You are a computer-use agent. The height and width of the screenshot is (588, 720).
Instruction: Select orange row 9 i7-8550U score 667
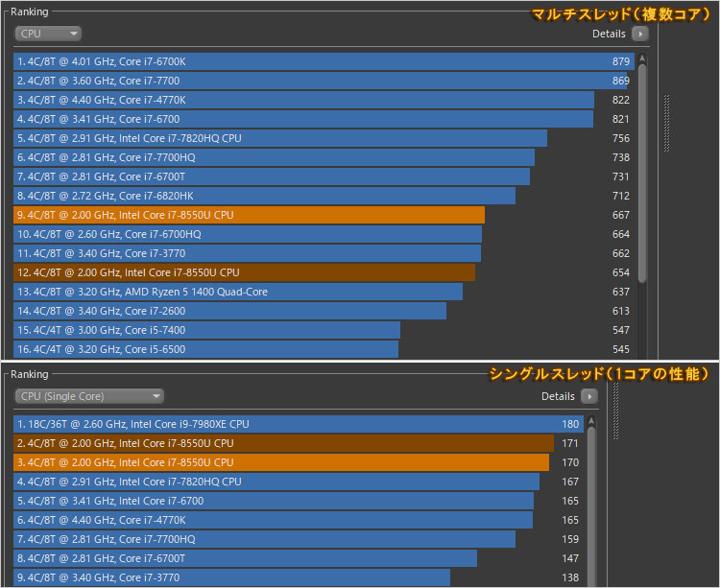point(324,215)
